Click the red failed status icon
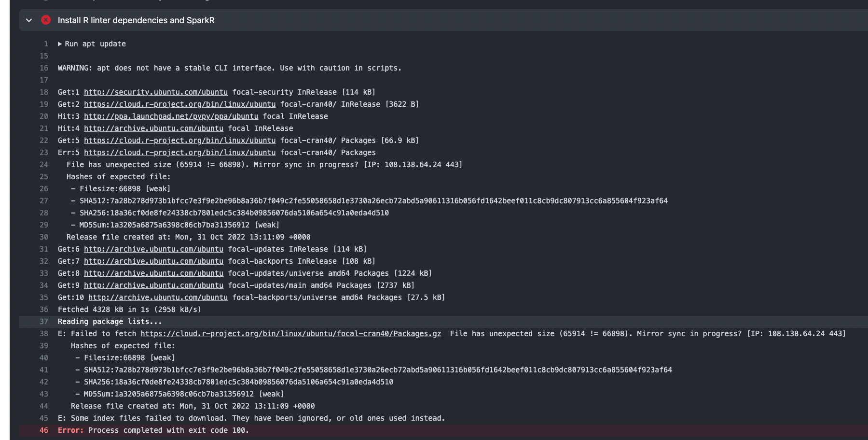Image resolution: width=868 pixels, height=440 pixels. pos(46,20)
